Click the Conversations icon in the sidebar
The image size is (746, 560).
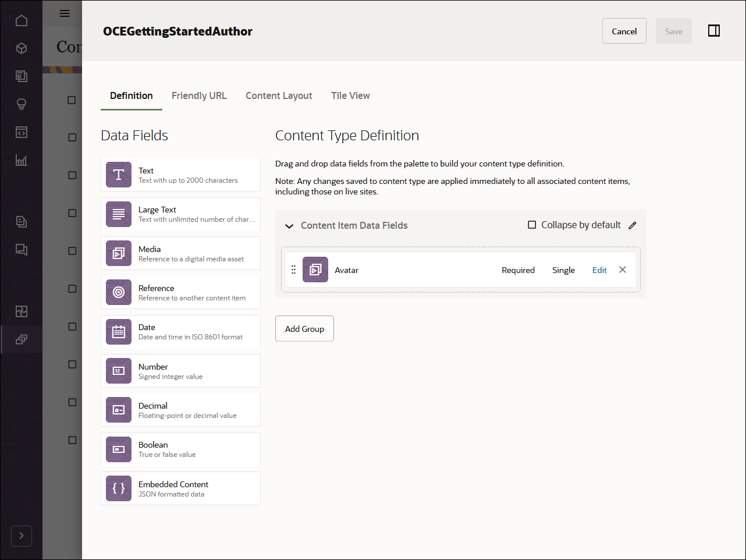22,250
